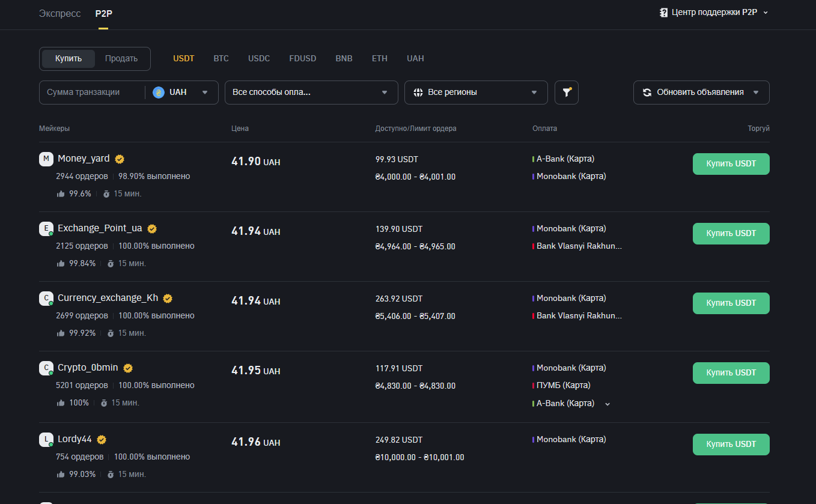Select the USDC asset tab
This screenshot has width=816, height=504.
point(259,58)
